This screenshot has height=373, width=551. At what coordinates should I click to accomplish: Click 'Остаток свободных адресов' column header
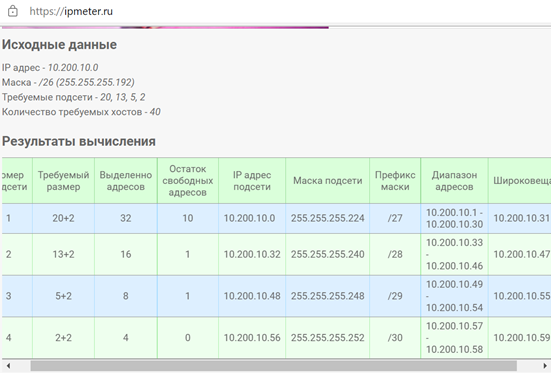188,181
